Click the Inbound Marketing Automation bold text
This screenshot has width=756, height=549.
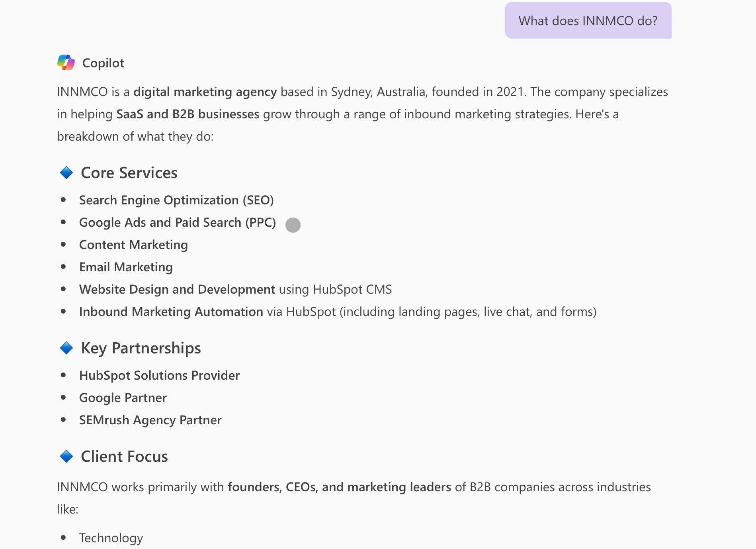171,312
